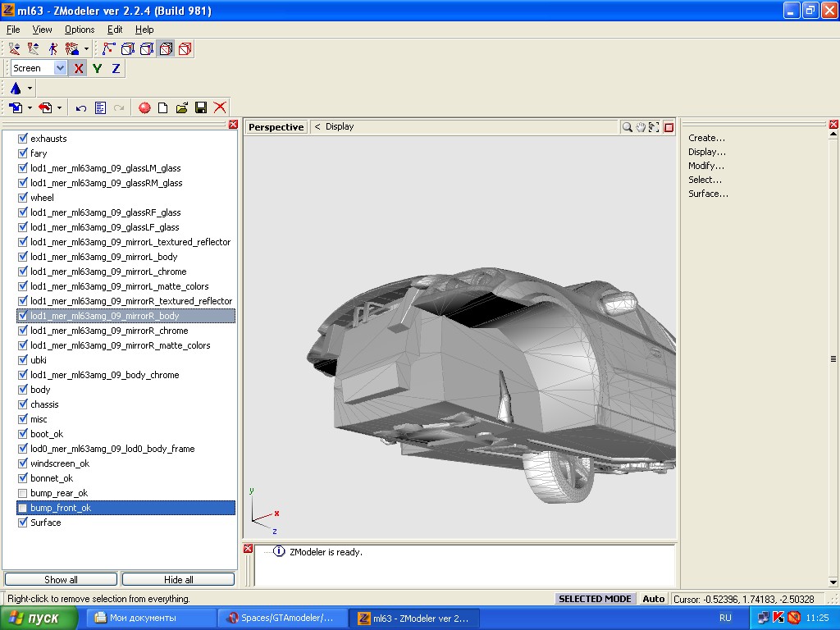Enable the green Y axis lock
The image size is (840, 630).
(98, 69)
